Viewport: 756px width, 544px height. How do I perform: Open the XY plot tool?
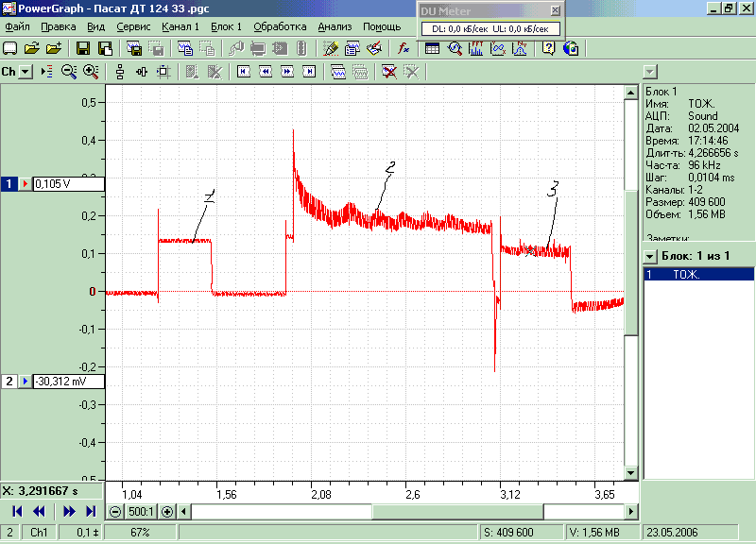tap(498, 48)
